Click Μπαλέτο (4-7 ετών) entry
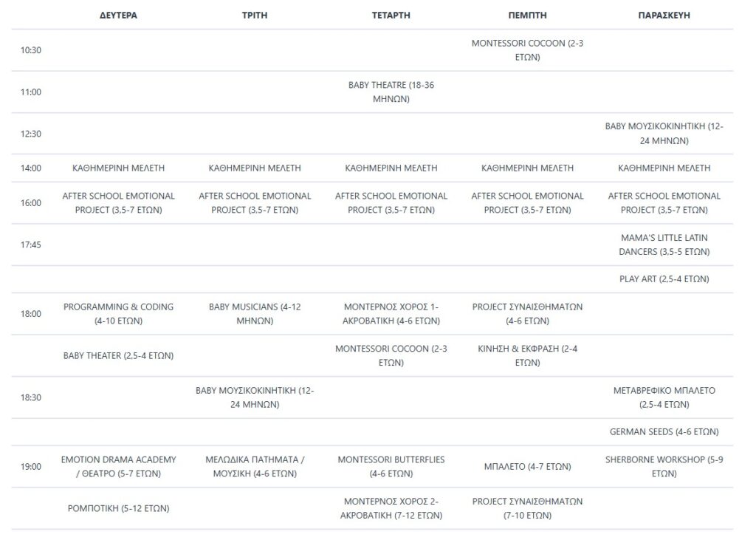The height and width of the screenshot is (540, 756). click(x=527, y=467)
